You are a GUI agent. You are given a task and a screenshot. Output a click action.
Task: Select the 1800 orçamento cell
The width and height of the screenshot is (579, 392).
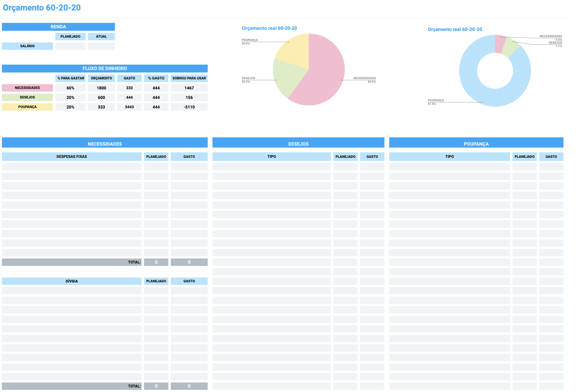click(x=102, y=88)
